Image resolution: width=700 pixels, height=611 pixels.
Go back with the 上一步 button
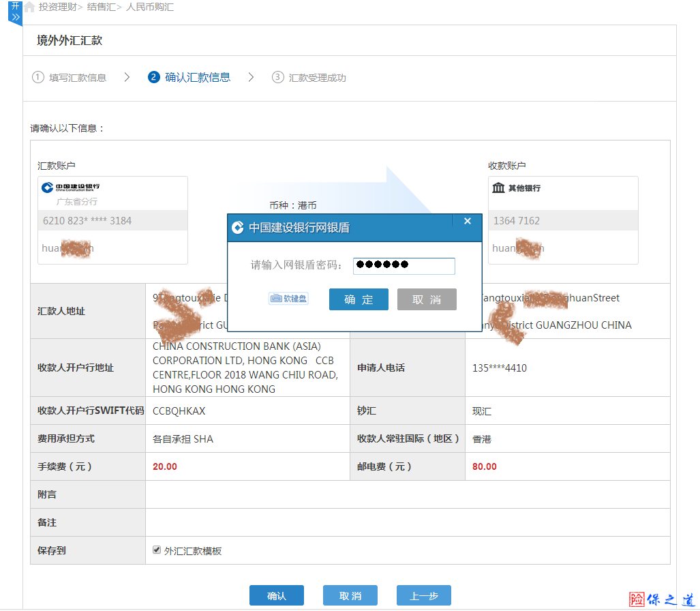tap(424, 596)
